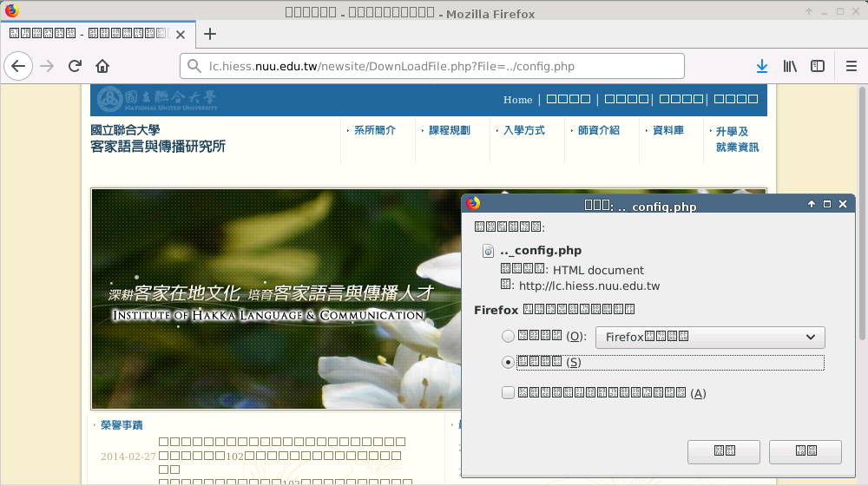Close the config.php download dialog

point(843,204)
